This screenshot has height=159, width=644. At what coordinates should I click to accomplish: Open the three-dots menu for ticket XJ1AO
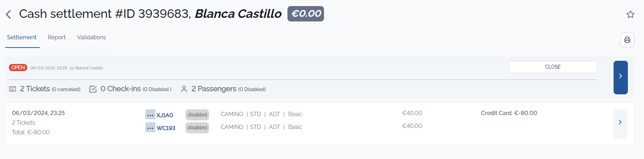point(150,115)
